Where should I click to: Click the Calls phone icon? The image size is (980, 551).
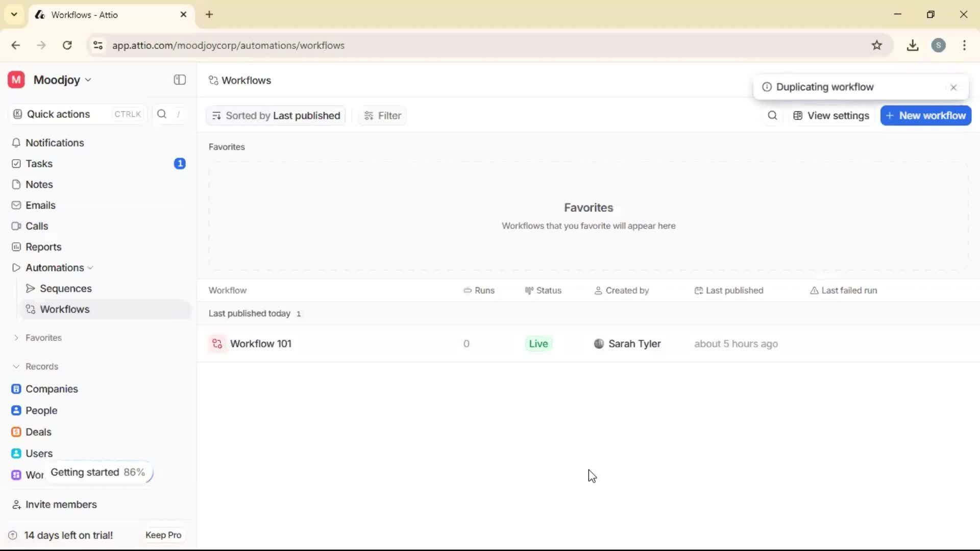16,226
